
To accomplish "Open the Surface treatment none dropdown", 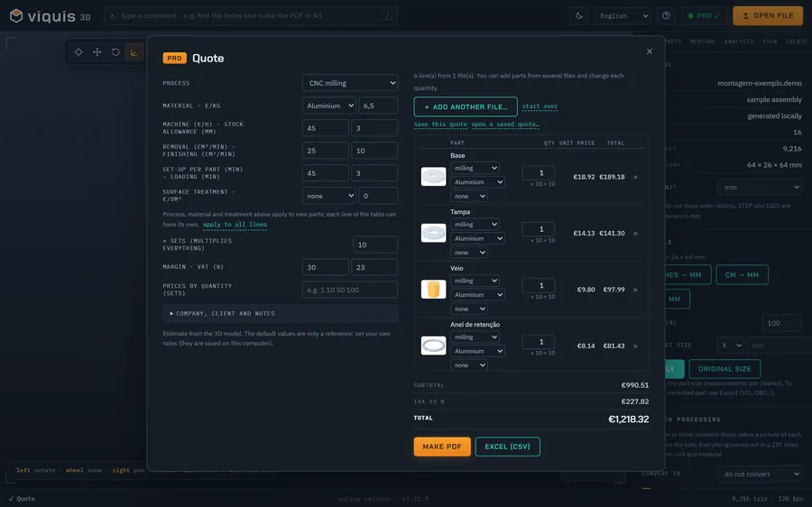I will click(x=328, y=196).
